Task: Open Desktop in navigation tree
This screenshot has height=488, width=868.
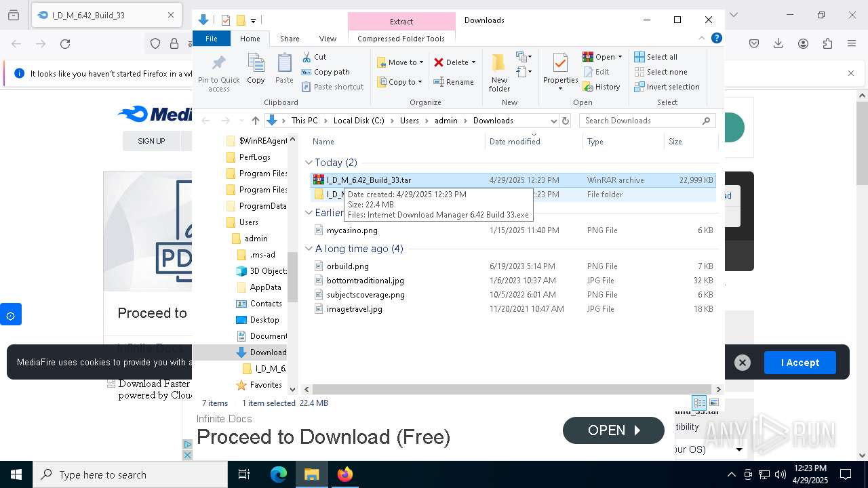Action: [x=264, y=320]
